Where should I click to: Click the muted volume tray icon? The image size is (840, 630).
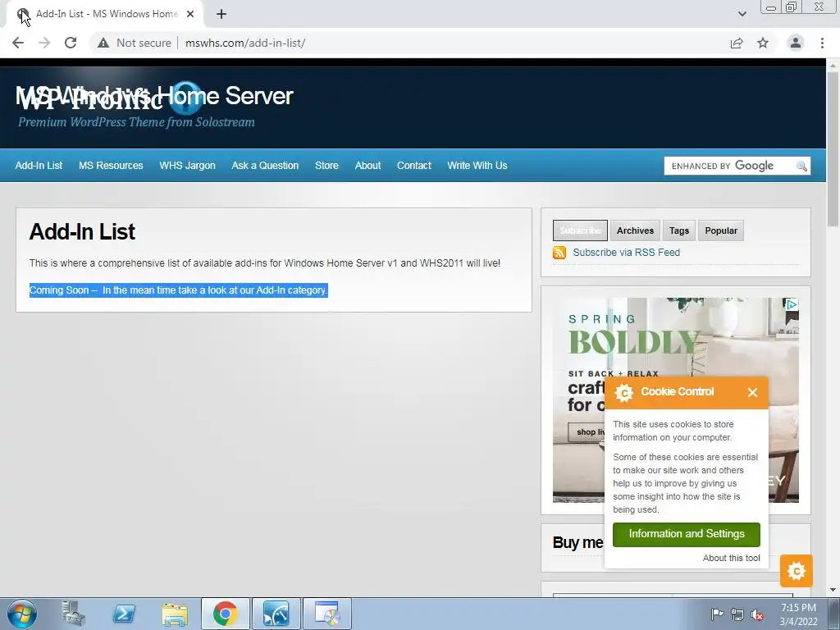coord(757,614)
